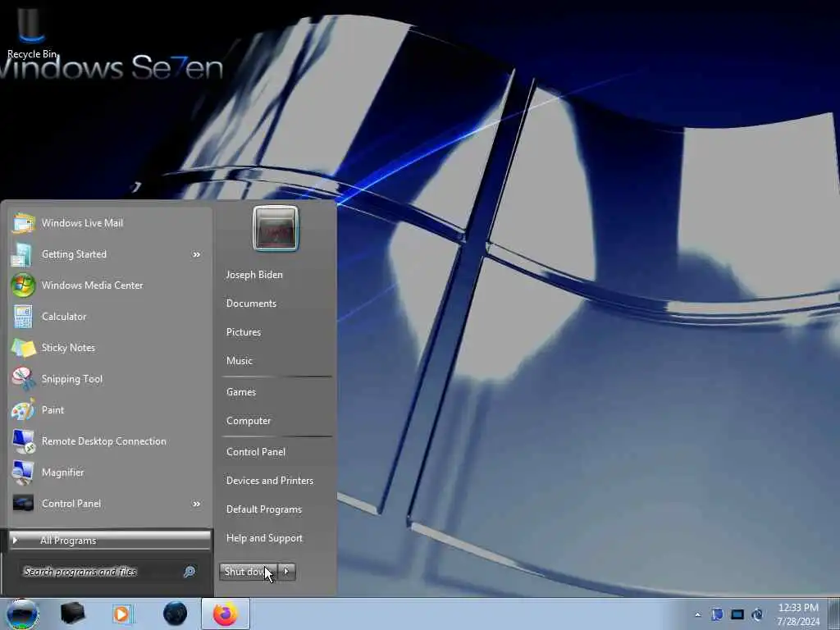This screenshot has height=630, width=840.
Task: Expand Getting Started submenu arrow
Action: pyautogui.click(x=197, y=254)
